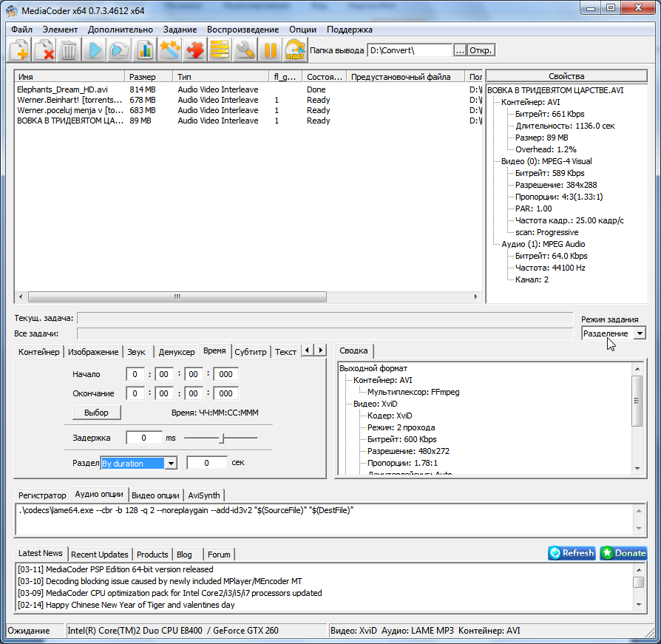Click the red puzzle piece extension icon
The height and width of the screenshot is (644, 661).
click(194, 50)
